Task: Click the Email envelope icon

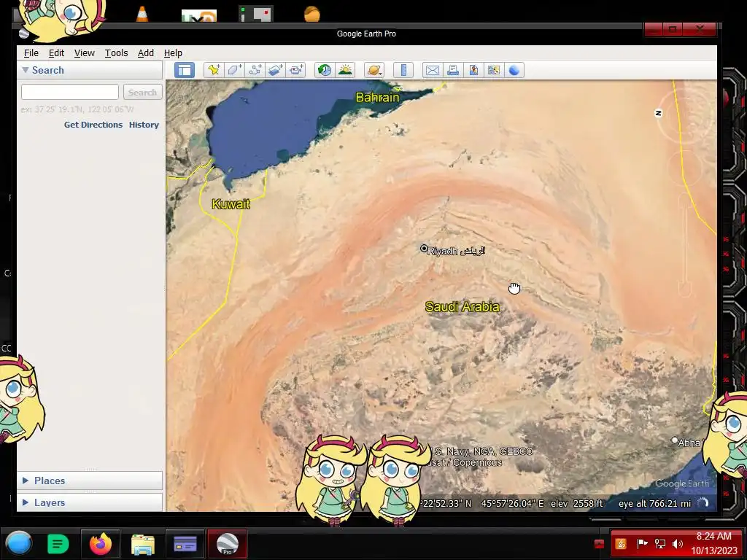Action: click(x=432, y=71)
